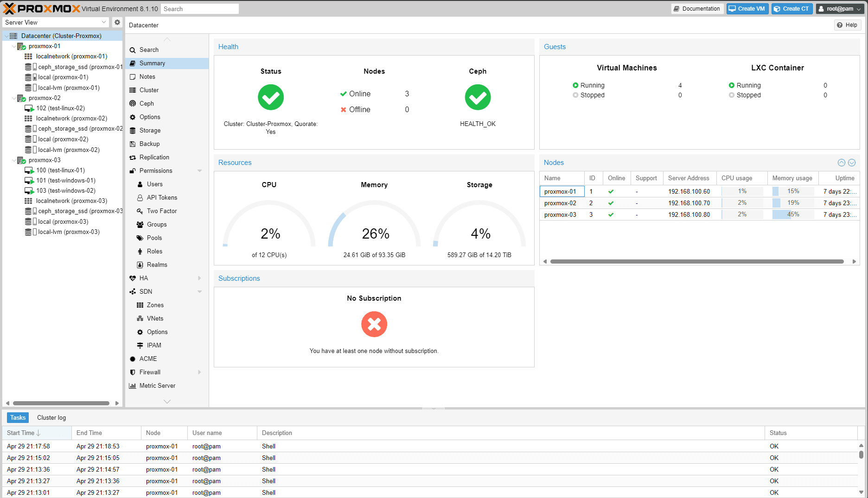Viewport: 868px width, 498px height.
Task: Collapse the proxmox-03 tree node
Action: pos(13,160)
